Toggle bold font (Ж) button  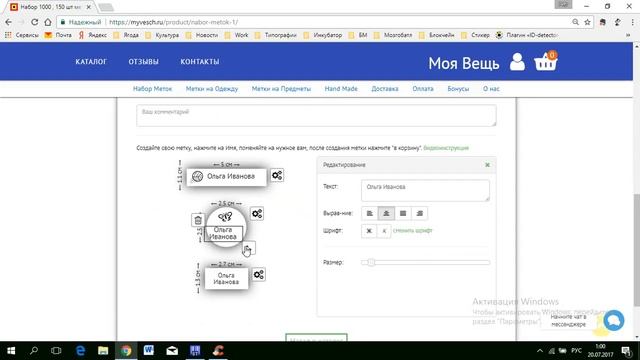click(x=369, y=231)
